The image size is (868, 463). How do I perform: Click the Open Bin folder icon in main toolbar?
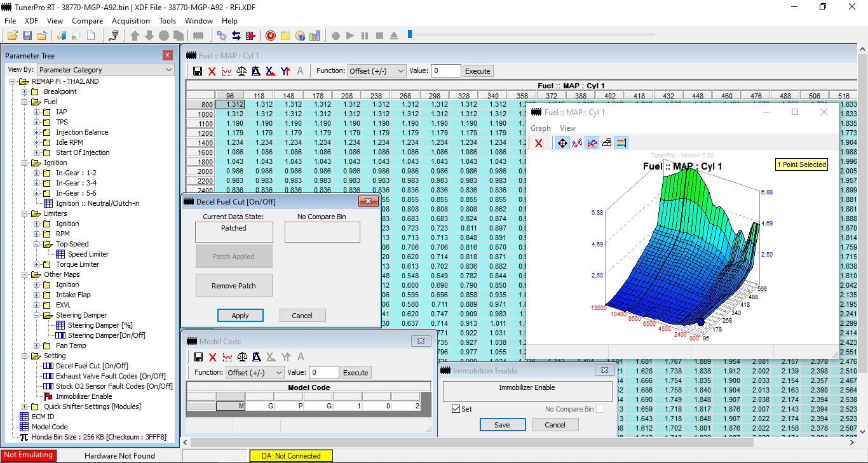pyautogui.click(x=12, y=36)
